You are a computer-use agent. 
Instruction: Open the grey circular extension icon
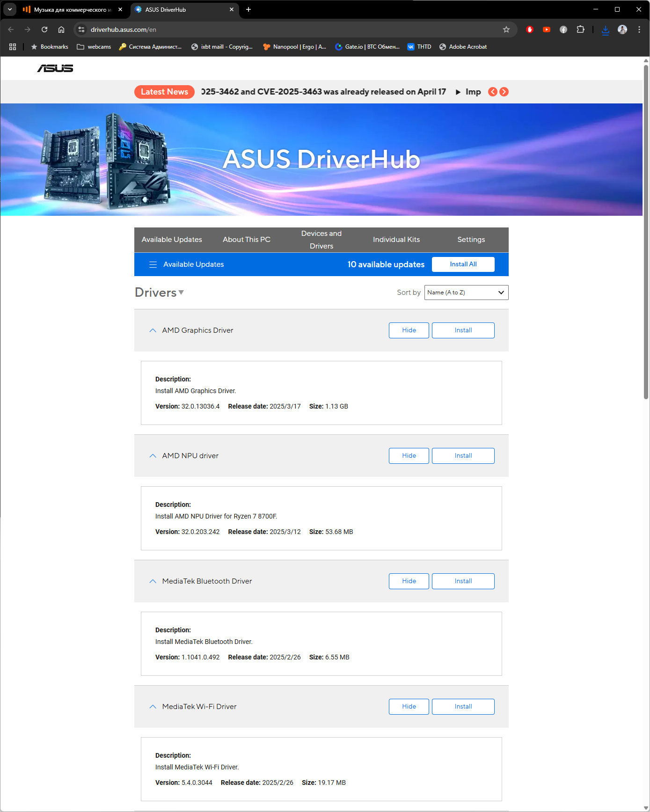tap(563, 29)
